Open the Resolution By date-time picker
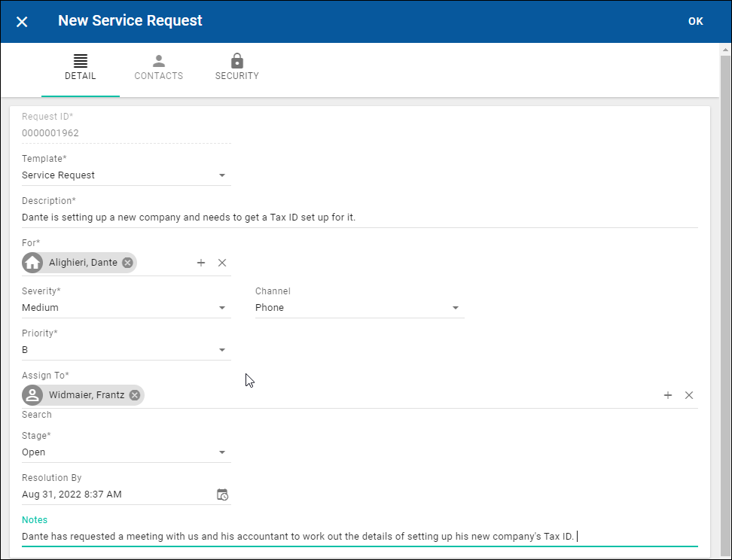This screenshot has width=732, height=560. point(222,495)
